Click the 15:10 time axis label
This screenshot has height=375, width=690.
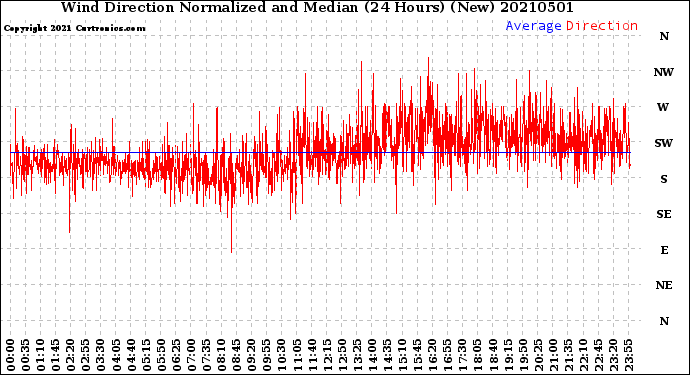pos(402,355)
